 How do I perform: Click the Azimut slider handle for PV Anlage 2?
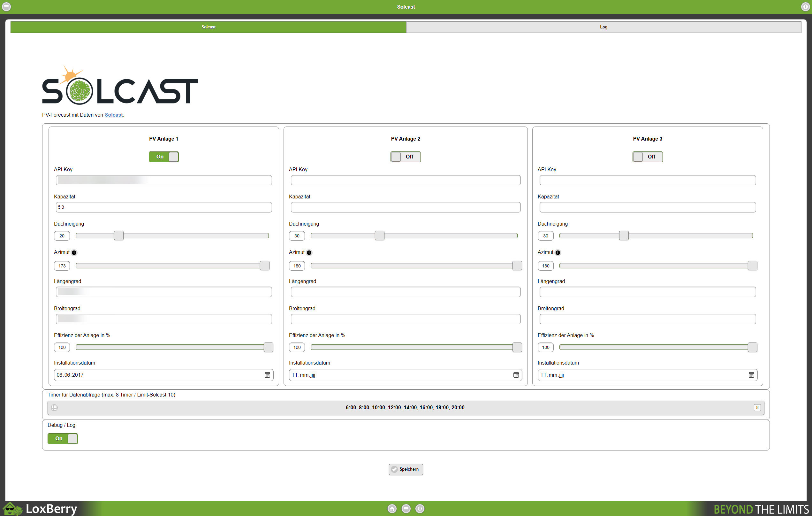517,266
